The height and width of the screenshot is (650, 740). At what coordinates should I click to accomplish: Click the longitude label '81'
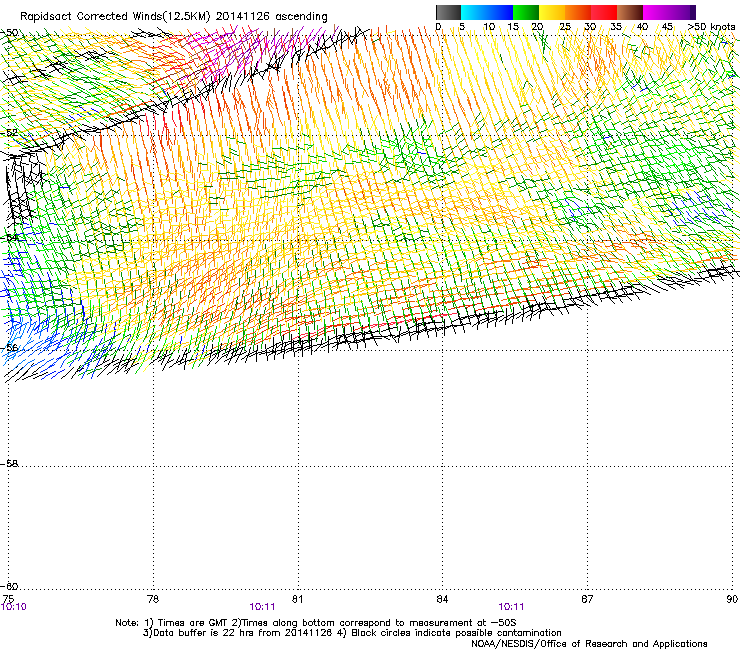297,599
